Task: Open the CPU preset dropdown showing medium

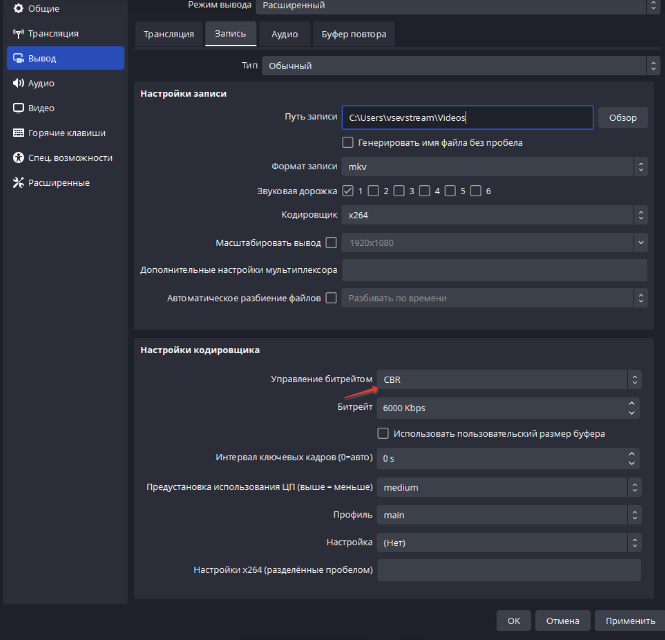Action: pos(509,487)
